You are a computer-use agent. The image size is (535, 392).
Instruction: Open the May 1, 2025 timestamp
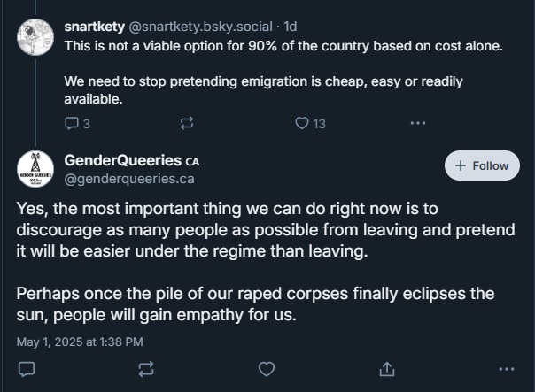80,341
